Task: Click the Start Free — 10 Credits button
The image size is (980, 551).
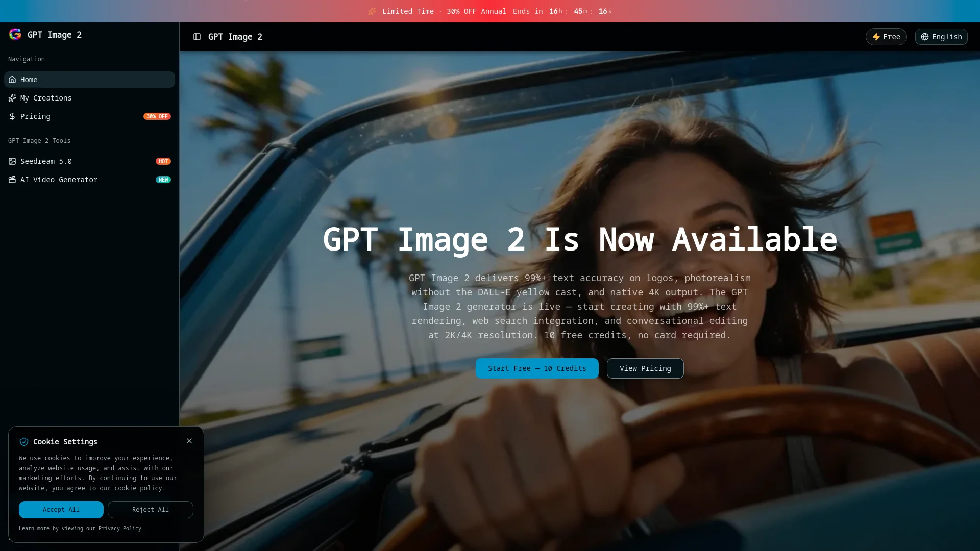Action: click(537, 368)
